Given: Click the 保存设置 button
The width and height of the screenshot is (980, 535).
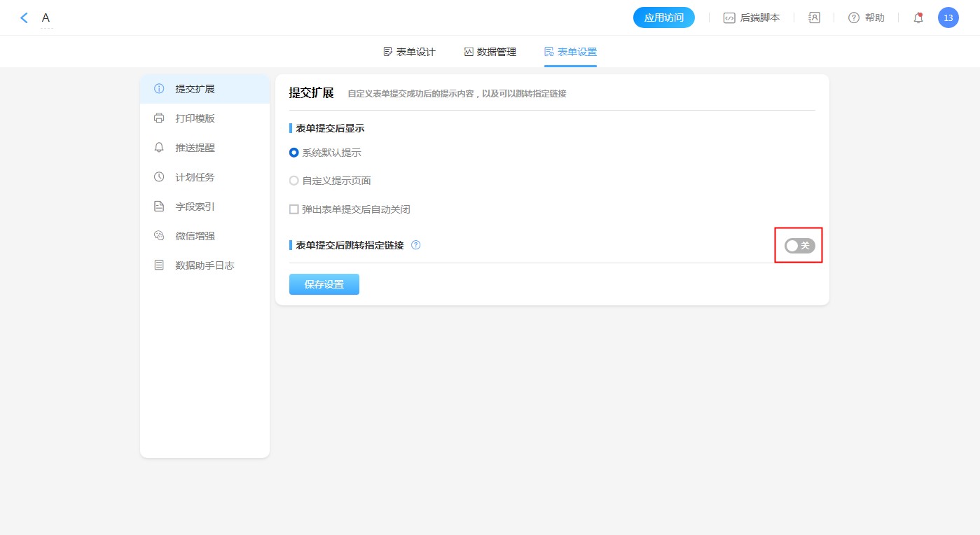Looking at the screenshot, I should point(324,284).
